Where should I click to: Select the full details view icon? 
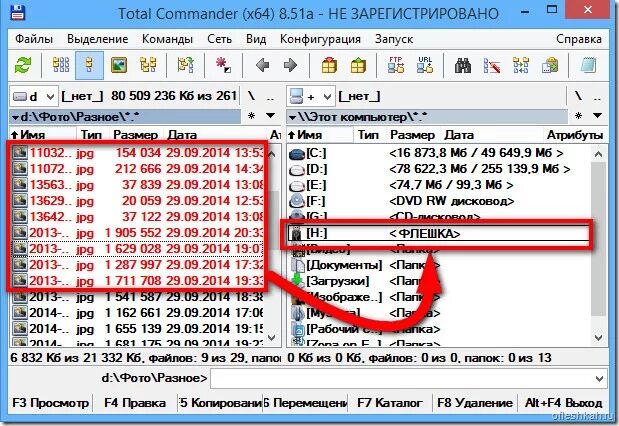[90, 65]
